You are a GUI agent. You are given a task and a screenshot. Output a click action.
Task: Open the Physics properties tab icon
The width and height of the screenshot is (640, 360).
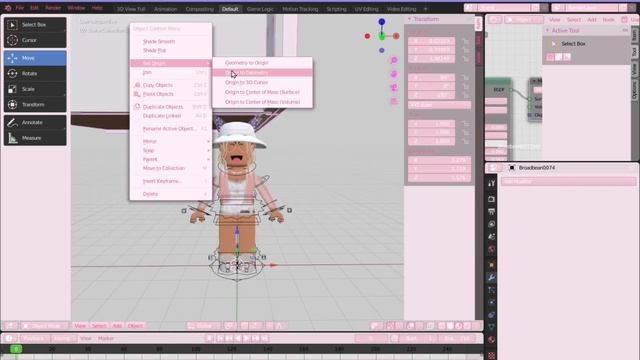[x=491, y=302]
